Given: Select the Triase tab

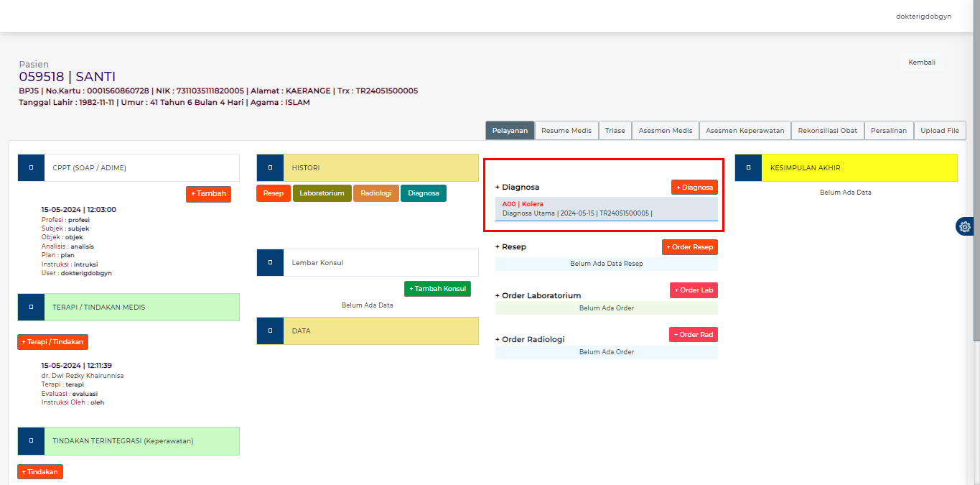Looking at the screenshot, I should [615, 131].
